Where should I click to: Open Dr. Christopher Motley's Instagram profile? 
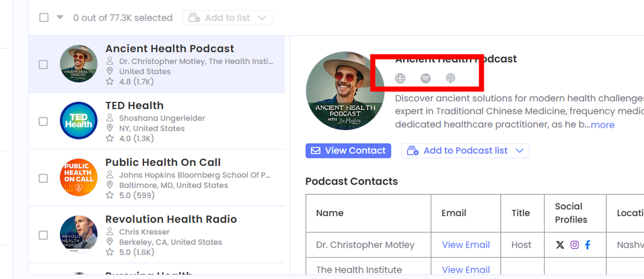[575, 245]
